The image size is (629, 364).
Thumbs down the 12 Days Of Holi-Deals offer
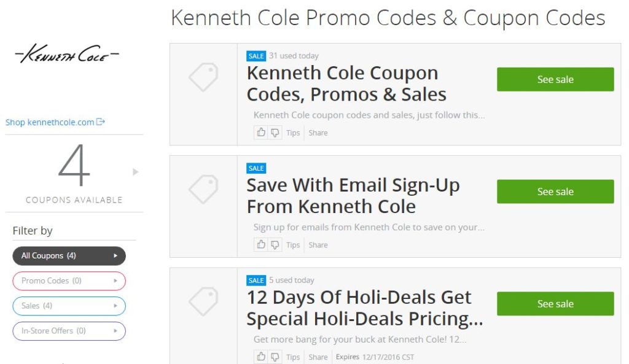pyautogui.click(x=275, y=357)
